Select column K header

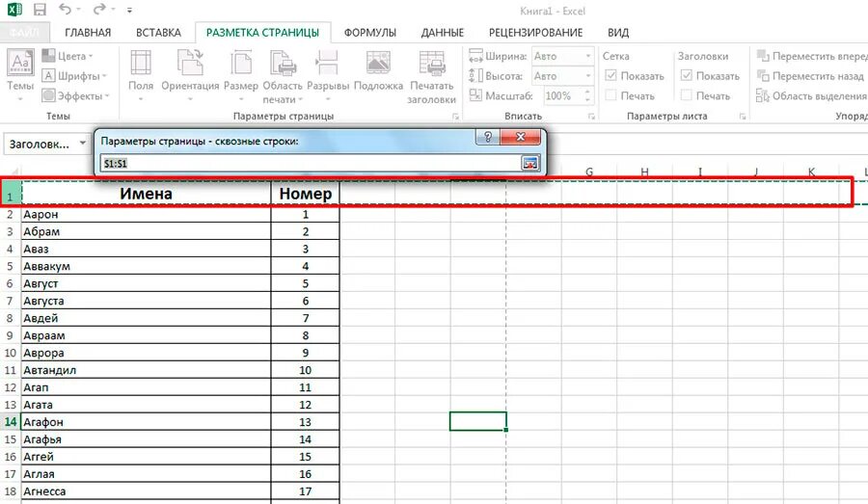pyautogui.click(x=811, y=172)
